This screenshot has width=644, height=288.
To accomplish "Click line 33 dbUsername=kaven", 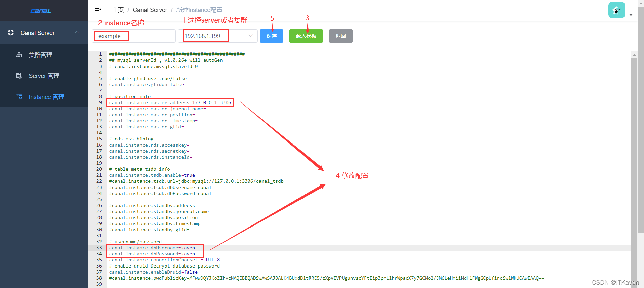I will coord(152,248).
